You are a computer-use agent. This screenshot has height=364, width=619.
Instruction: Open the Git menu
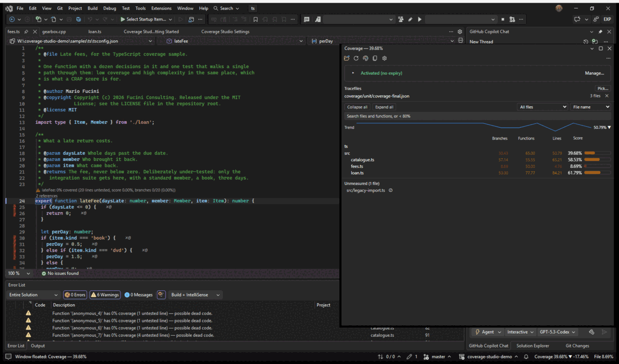(x=60, y=8)
